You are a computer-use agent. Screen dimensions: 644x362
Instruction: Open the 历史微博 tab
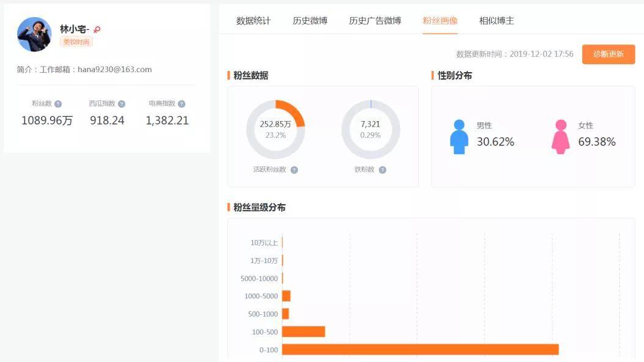coord(312,20)
